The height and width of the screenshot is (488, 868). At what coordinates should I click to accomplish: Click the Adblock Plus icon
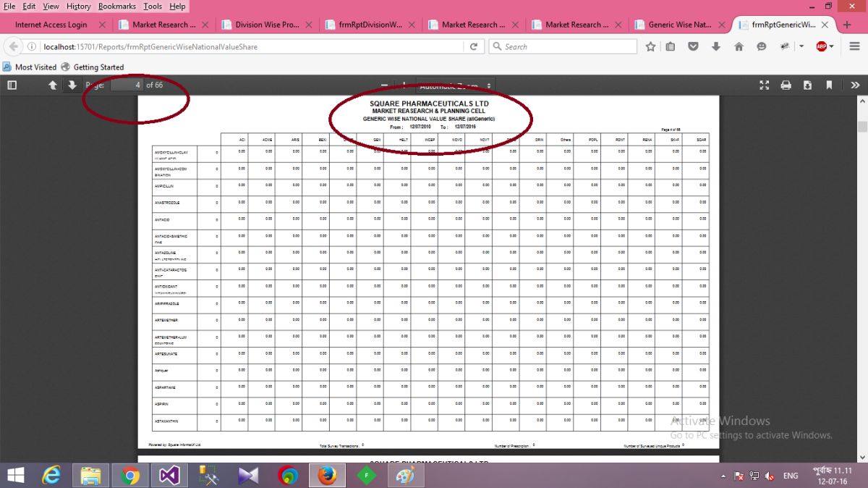822,46
